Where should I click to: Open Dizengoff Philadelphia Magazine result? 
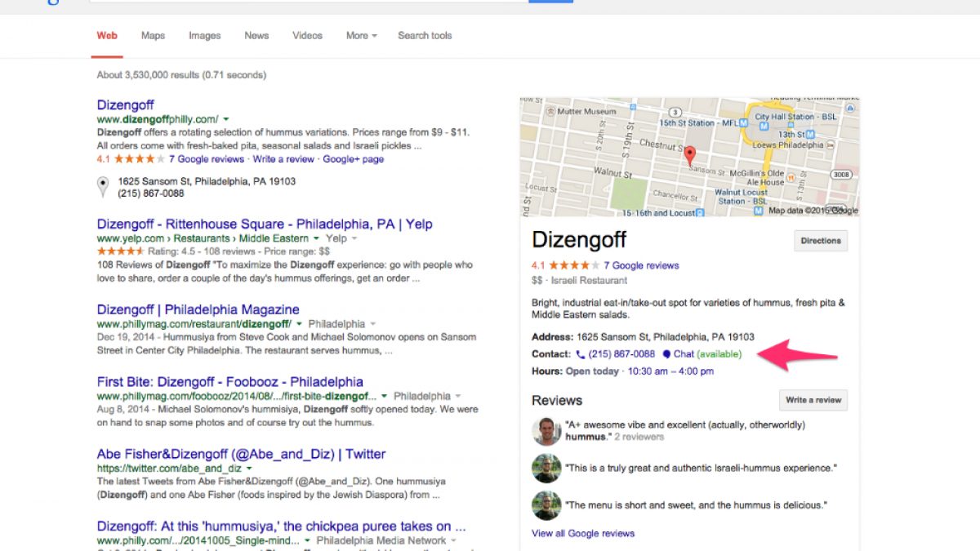click(198, 309)
